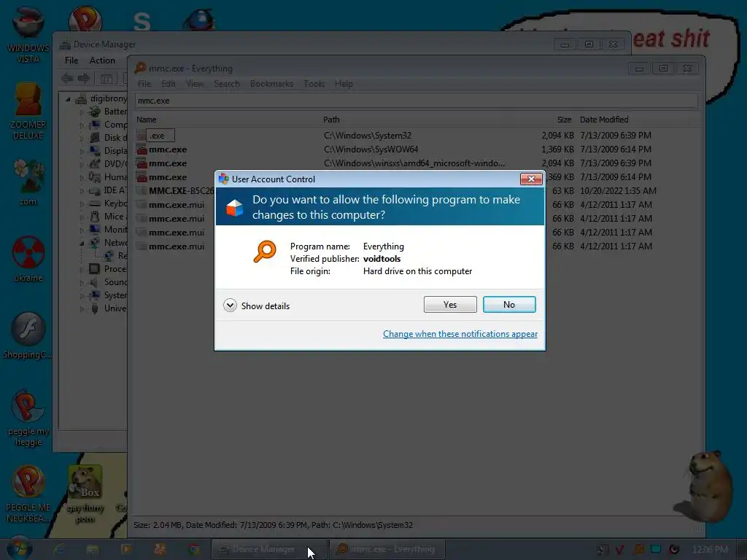Screen dimensions: 747x560
Task: Sort by Date Modified column header
Action: [x=604, y=120]
